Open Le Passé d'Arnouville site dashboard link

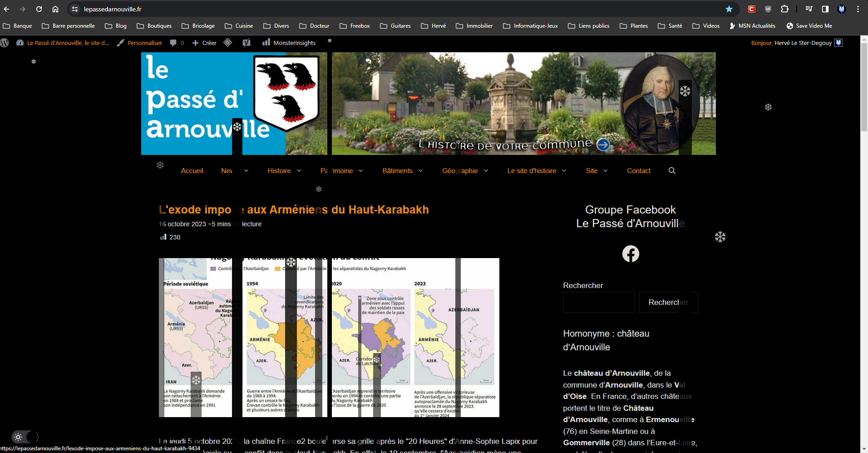tap(63, 43)
